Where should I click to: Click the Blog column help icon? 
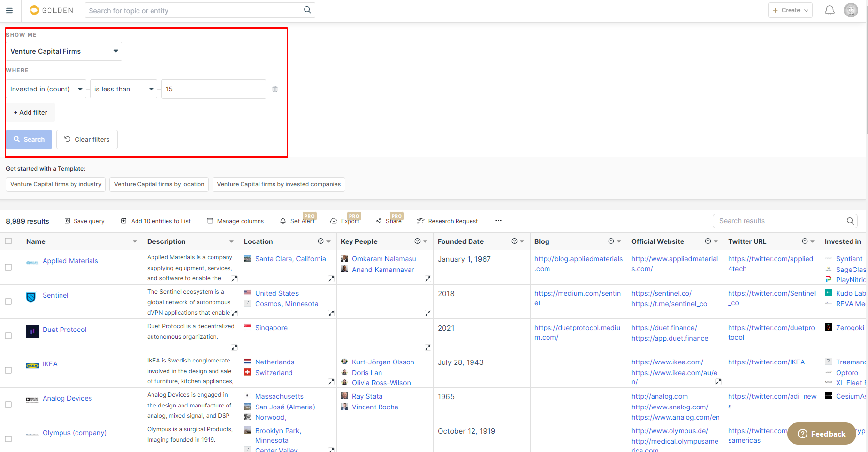point(611,241)
